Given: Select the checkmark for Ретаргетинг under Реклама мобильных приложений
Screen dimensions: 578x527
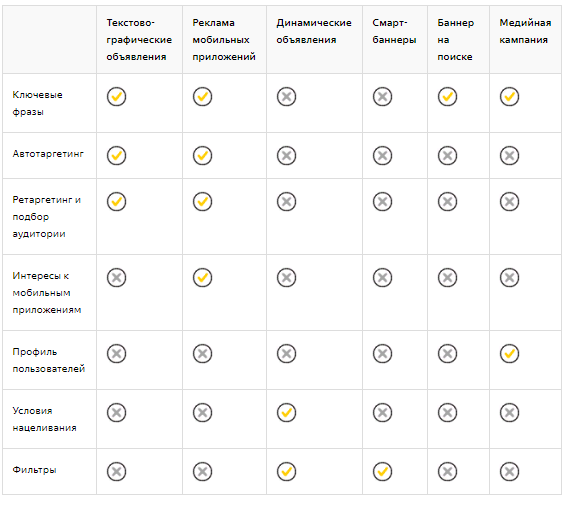Looking at the screenshot, I should point(202,202).
